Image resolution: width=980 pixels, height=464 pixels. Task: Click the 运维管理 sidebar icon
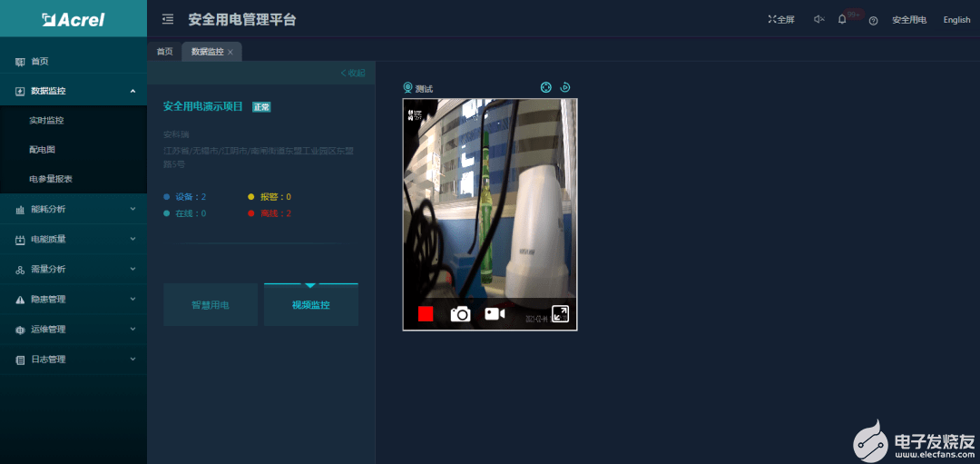[19, 330]
